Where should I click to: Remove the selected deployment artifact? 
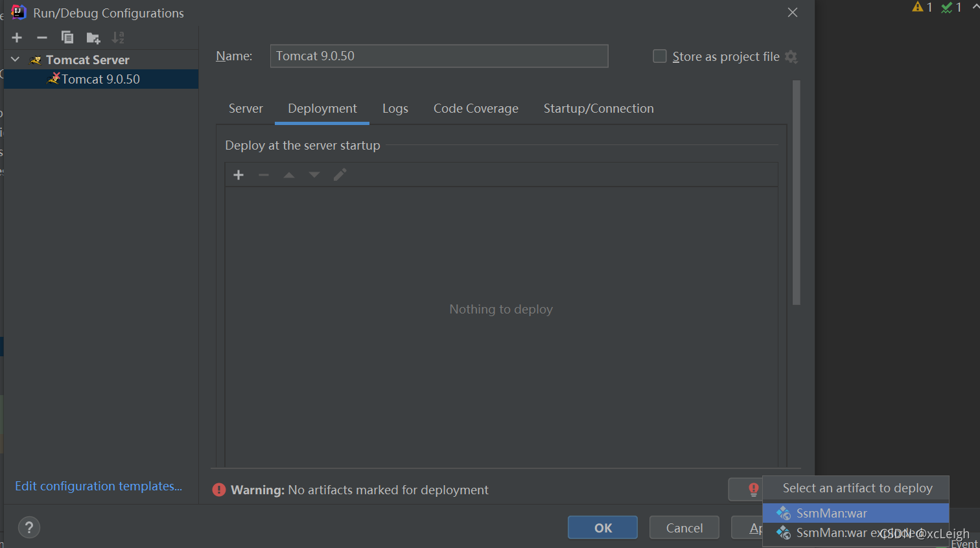[x=264, y=175]
